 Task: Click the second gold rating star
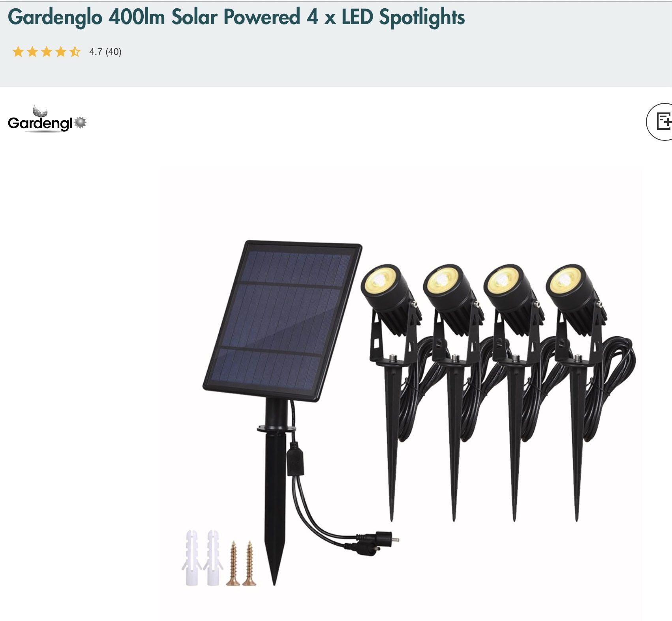click(32, 52)
